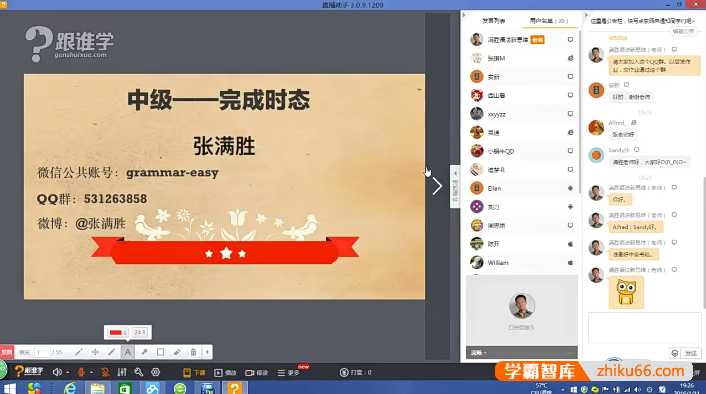Switch to the speaker list tab
706x394 pixels.
click(x=493, y=21)
